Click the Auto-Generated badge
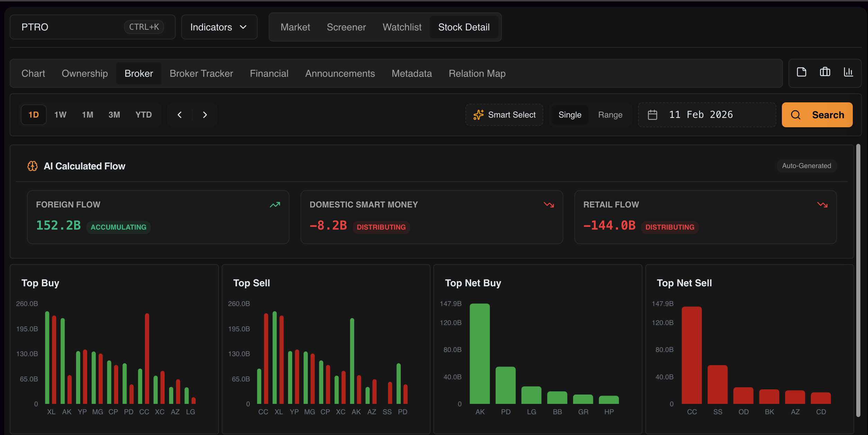868x435 pixels. click(806, 166)
